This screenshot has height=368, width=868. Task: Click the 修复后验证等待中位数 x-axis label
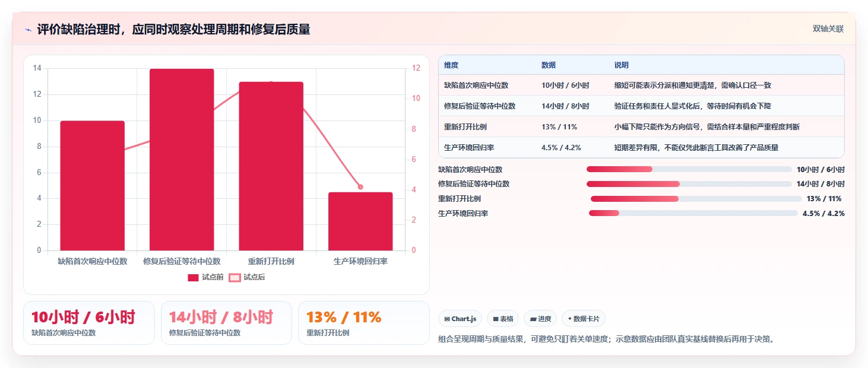pos(182,261)
